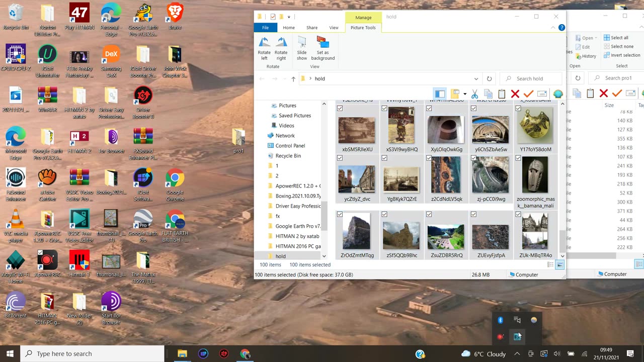Click the Paste clipboard icon in pro1 window
The height and width of the screenshot is (362, 644).
click(x=590, y=94)
